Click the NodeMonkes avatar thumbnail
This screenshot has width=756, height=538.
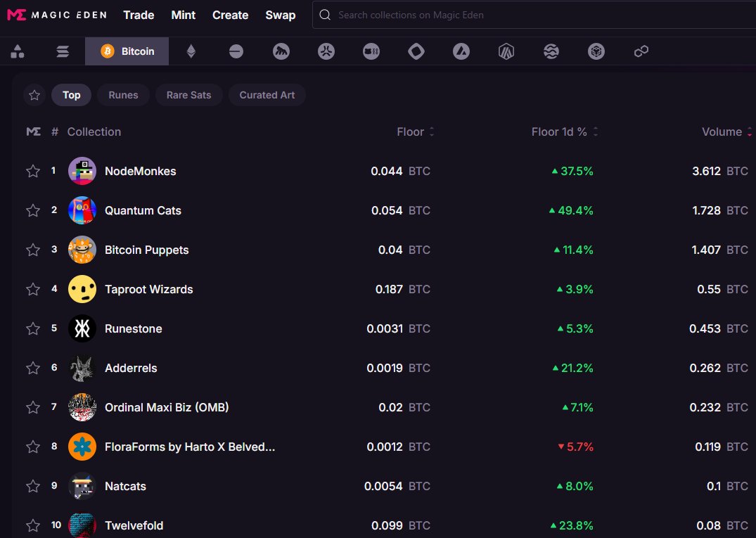tap(82, 171)
